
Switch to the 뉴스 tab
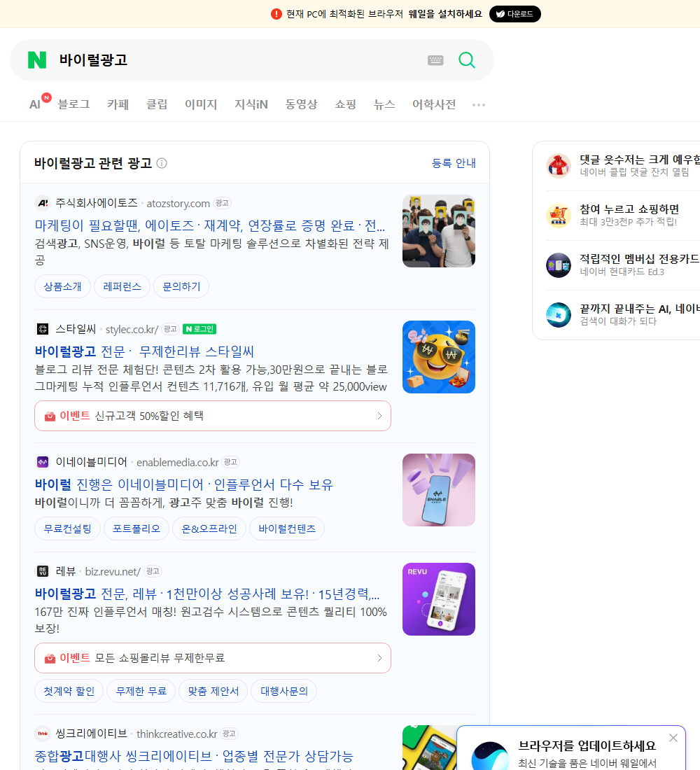click(x=384, y=104)
